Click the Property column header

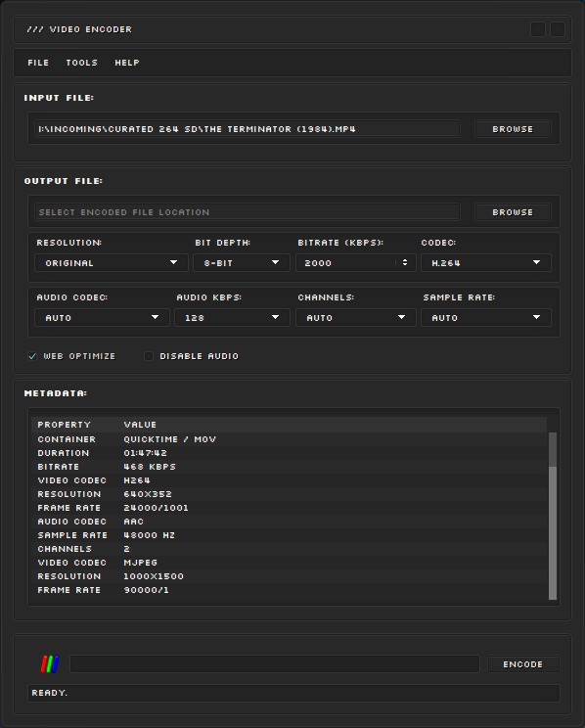point(64,425)
